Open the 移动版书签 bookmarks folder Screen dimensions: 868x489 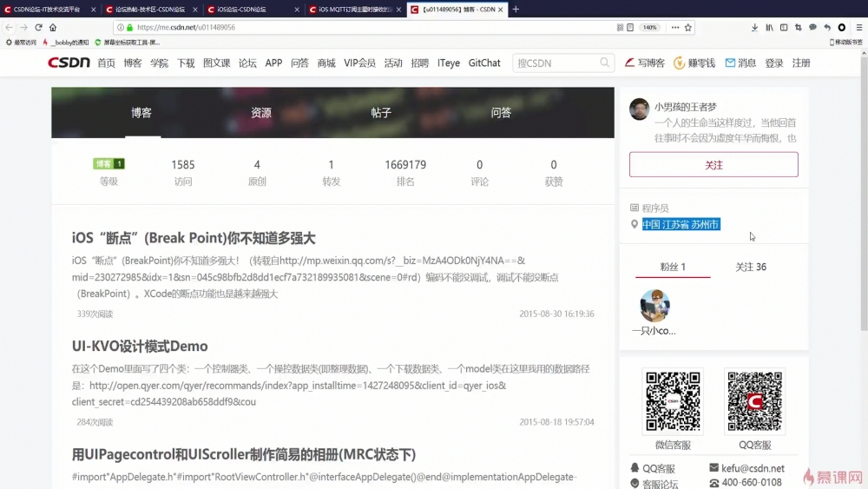(x=845, y=42)
